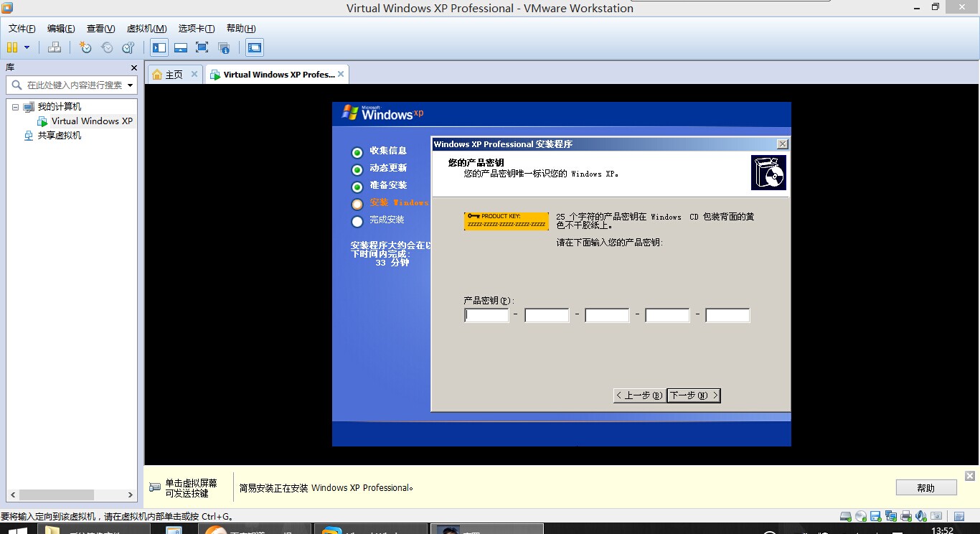Image resolution: width=980 pixels, height=534 pixels.
Task: Click the CD/DVD drive status icon
Action: 861,516
